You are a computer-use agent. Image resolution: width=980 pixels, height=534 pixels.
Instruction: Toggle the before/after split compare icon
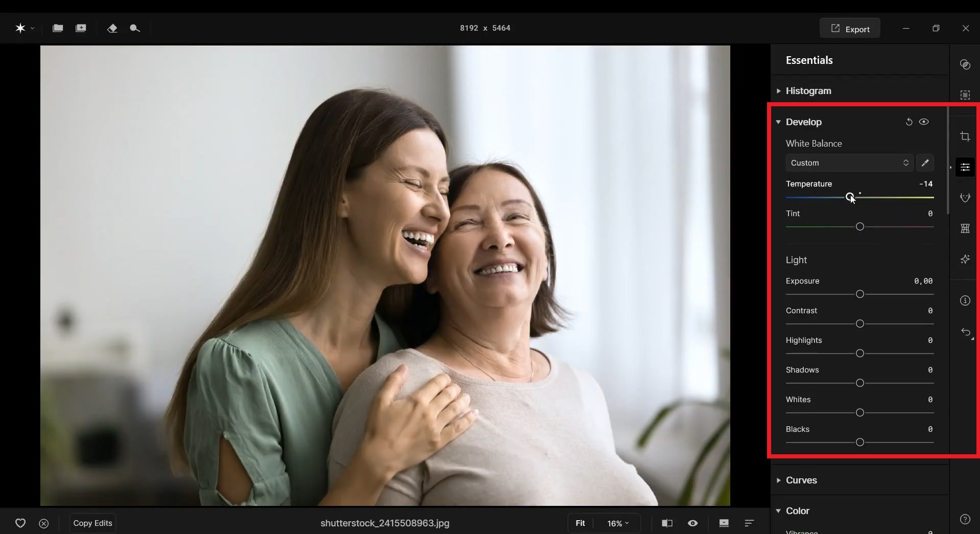coord(667,523)
